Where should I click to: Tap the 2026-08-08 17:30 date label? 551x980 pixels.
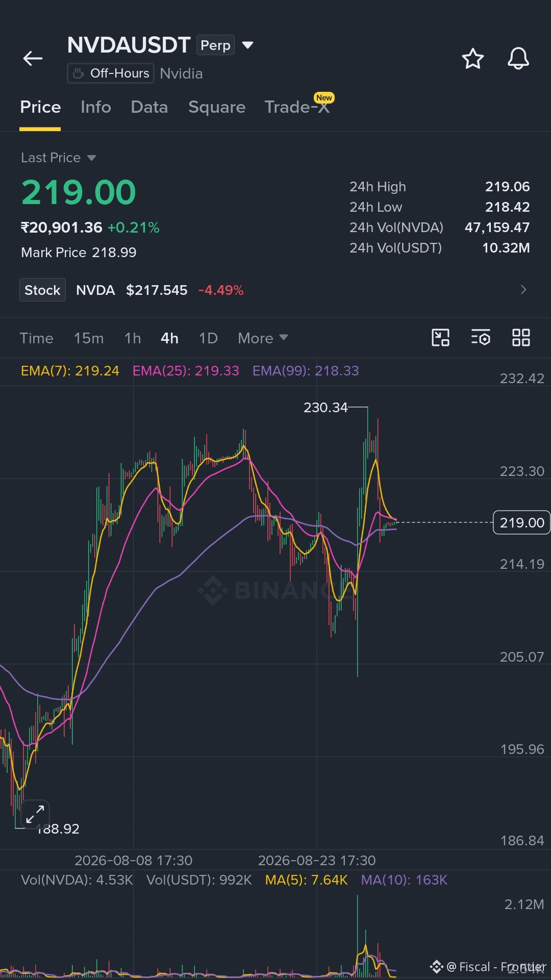133,861
